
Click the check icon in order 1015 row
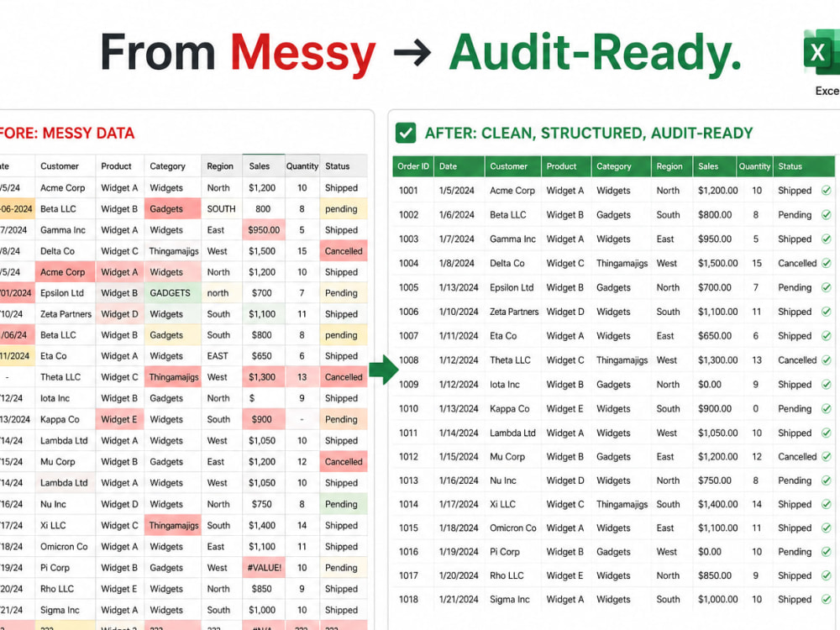[x=826, y=528]
